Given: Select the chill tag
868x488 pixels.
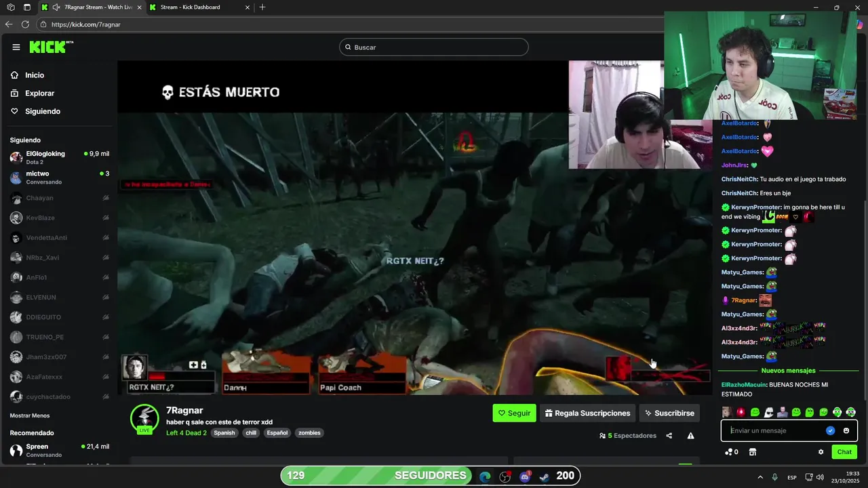Looking at the screenshot, I should coord(251,433).
